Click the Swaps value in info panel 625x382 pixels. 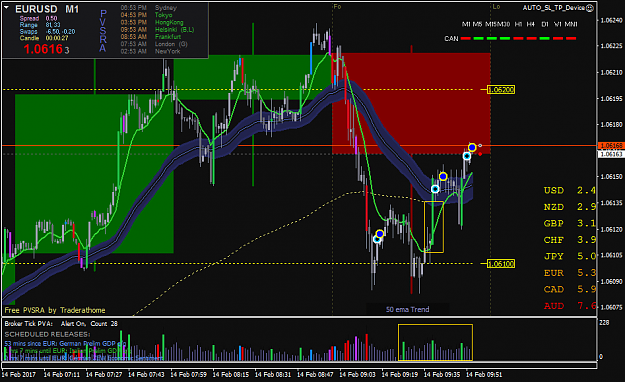60,32
